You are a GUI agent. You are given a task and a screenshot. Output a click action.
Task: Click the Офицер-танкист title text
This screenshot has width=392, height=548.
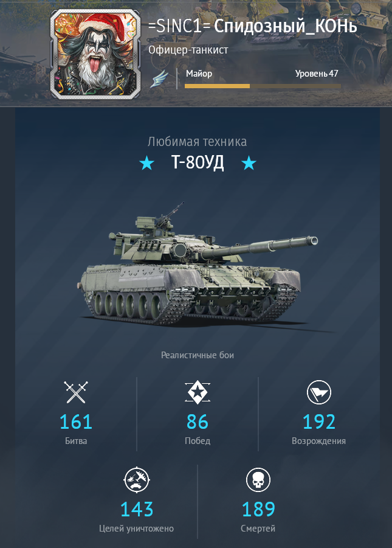tap(188, 50)
